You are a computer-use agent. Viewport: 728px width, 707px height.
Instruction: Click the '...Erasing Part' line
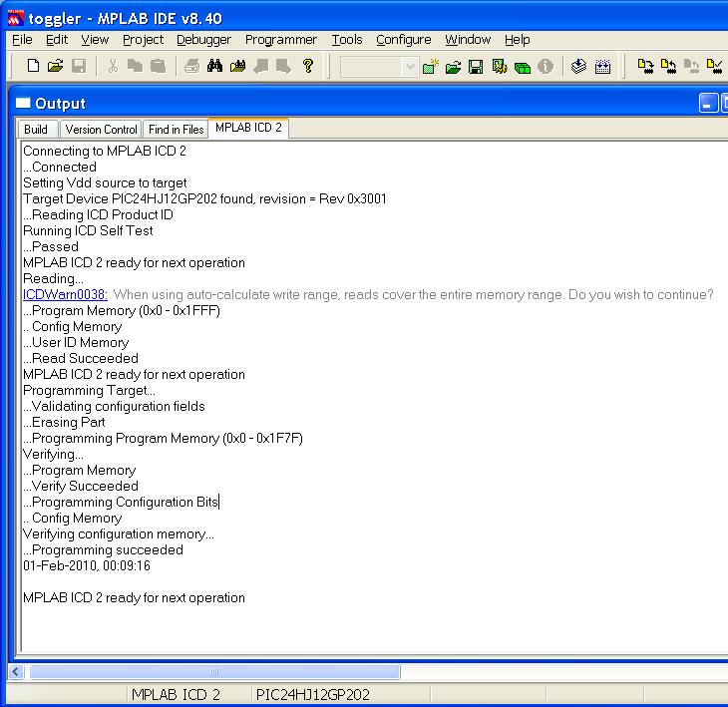(x=64, y=422)
